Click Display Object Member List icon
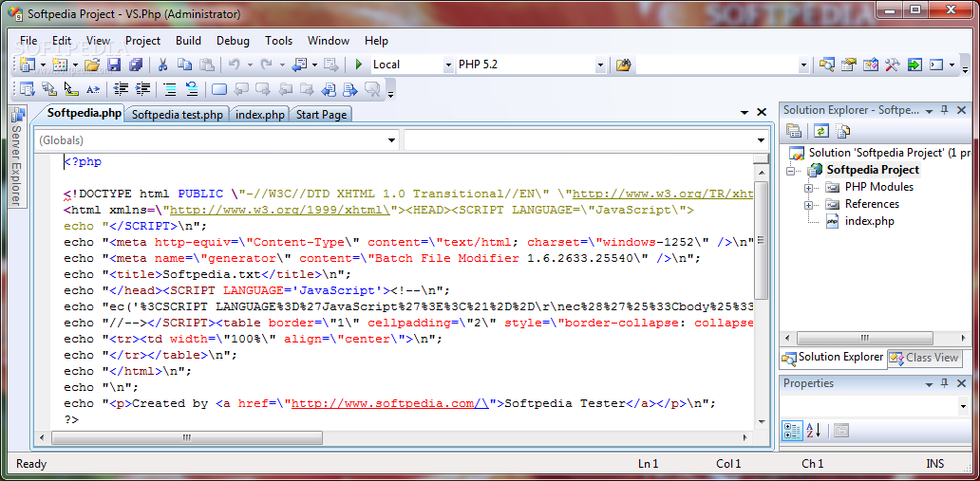The image size is (980, 481). 27,89
